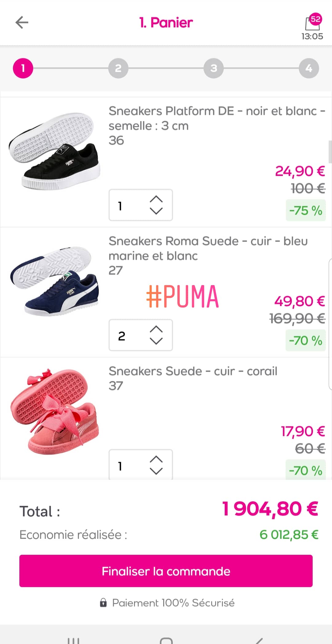Tap the back arrow icon

pyautogui.click(x=22, y=22)
